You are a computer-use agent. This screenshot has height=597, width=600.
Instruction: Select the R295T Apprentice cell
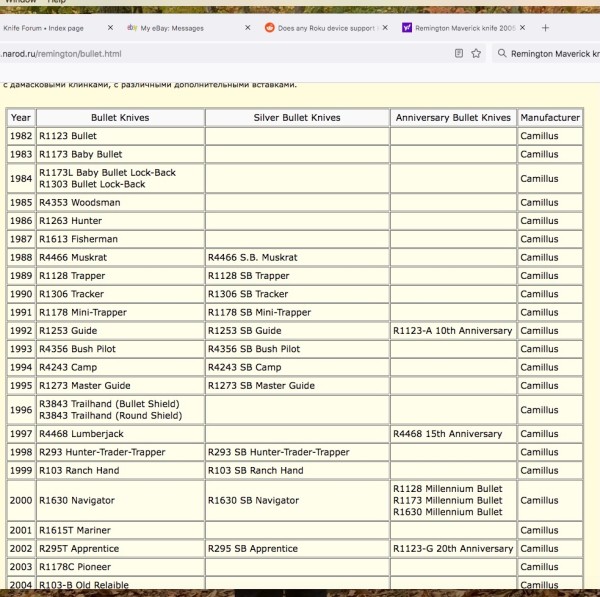click(x=120, y=549)
